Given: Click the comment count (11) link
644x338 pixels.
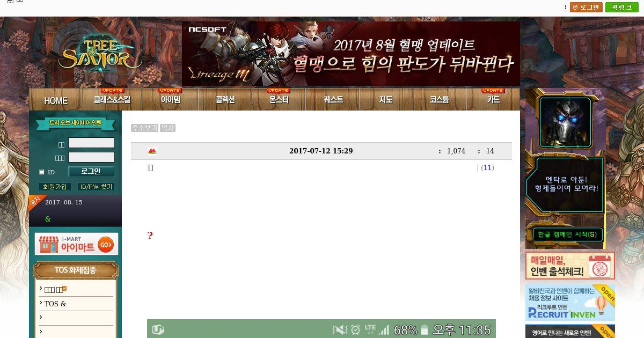Looking at the screenshot, I should [487, 167].
